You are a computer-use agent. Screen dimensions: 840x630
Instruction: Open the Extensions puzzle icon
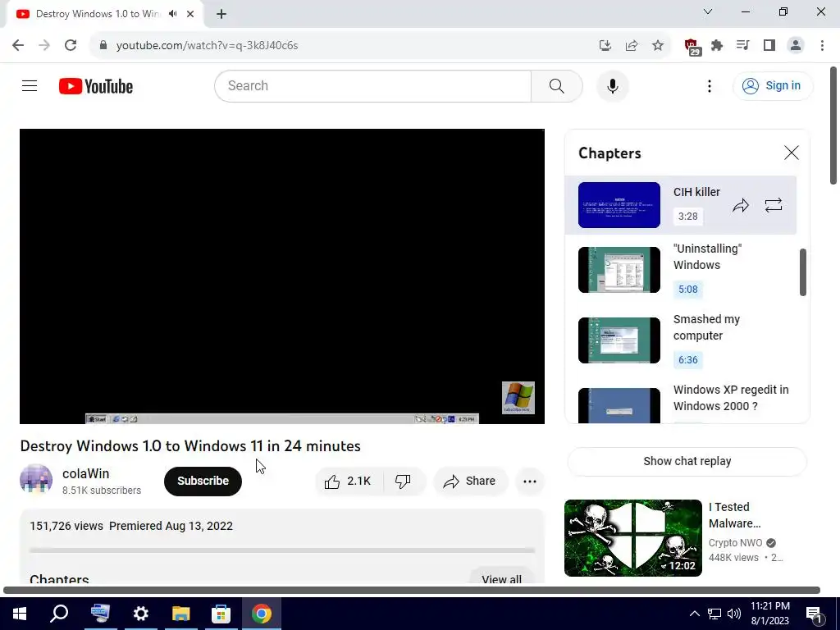pyautogui.click(x=717, y=46)
